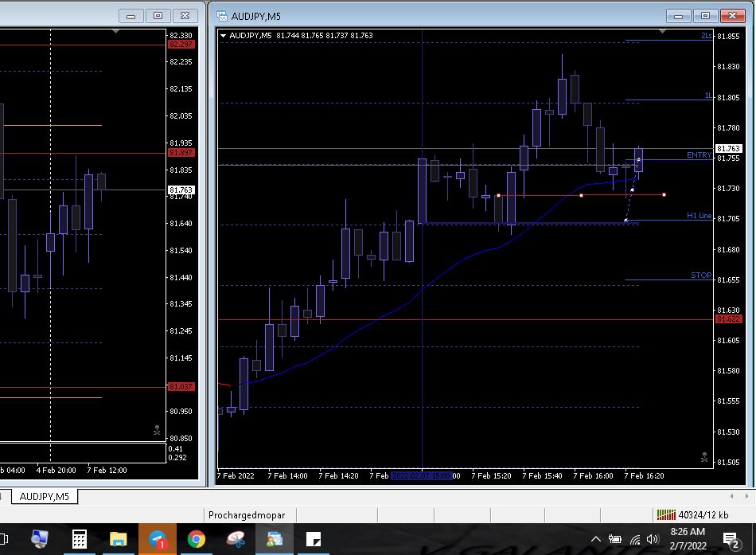
Task: Show hidden tray icons chevron
Action: click(x=596, y=539)
